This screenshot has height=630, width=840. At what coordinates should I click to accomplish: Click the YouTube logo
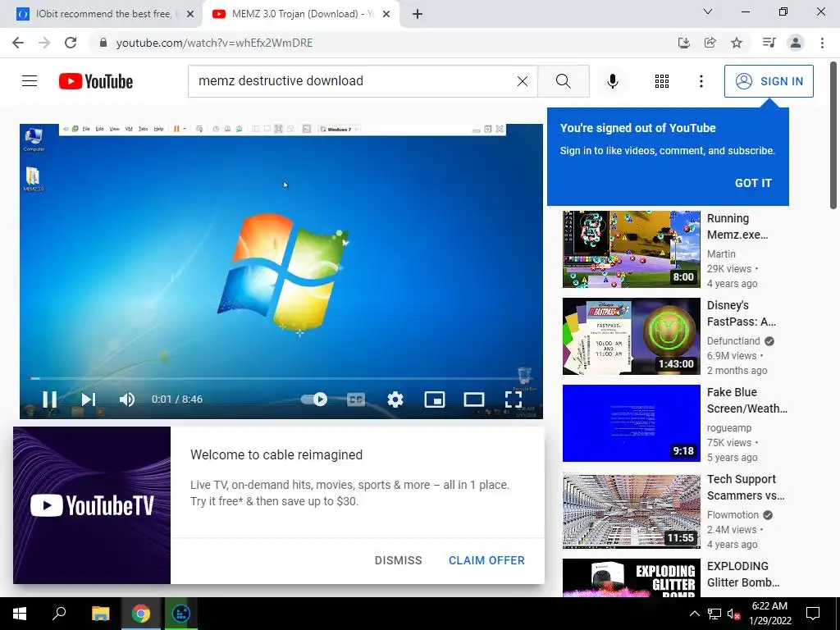(96, 81)
